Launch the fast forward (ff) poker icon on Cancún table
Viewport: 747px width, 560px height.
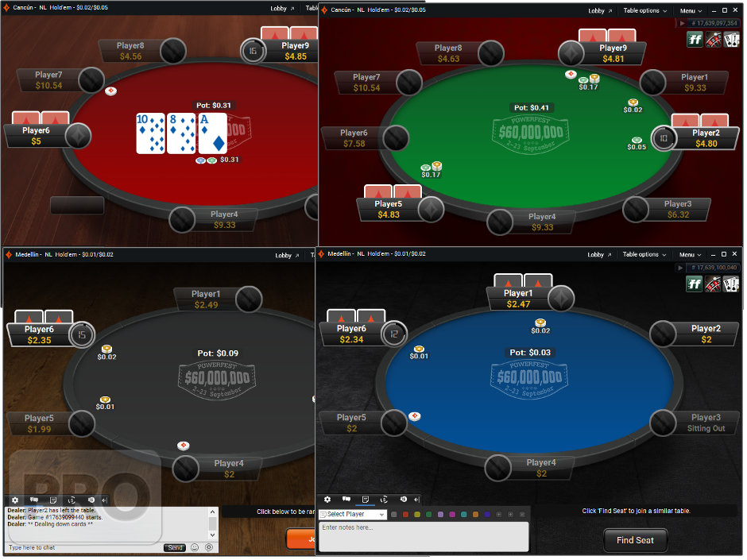695,40
